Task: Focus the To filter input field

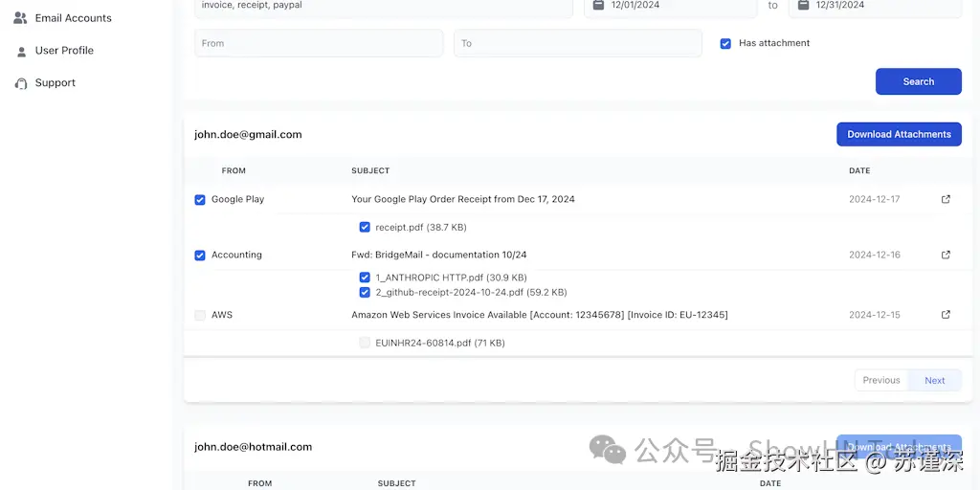Action: 577,43
